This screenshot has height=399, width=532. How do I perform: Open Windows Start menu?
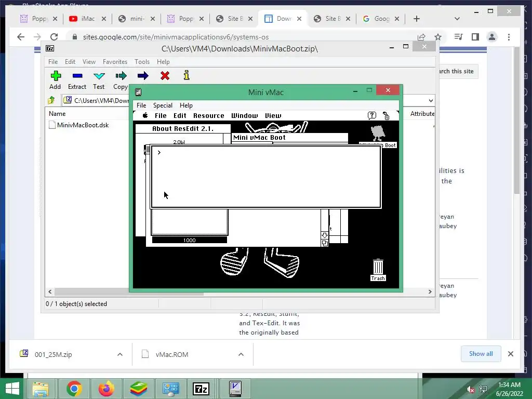click(12, 389)
